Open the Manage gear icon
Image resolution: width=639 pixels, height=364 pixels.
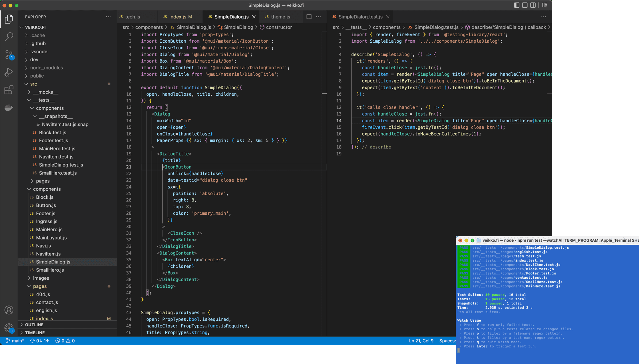tap(9, 328)
